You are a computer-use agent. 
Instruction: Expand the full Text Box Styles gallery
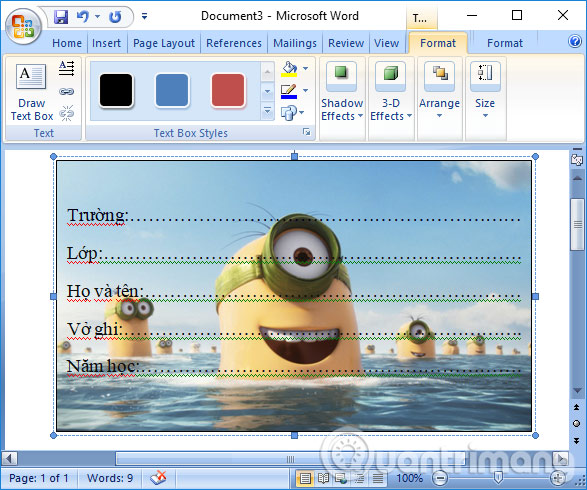[x=267, y=111]
